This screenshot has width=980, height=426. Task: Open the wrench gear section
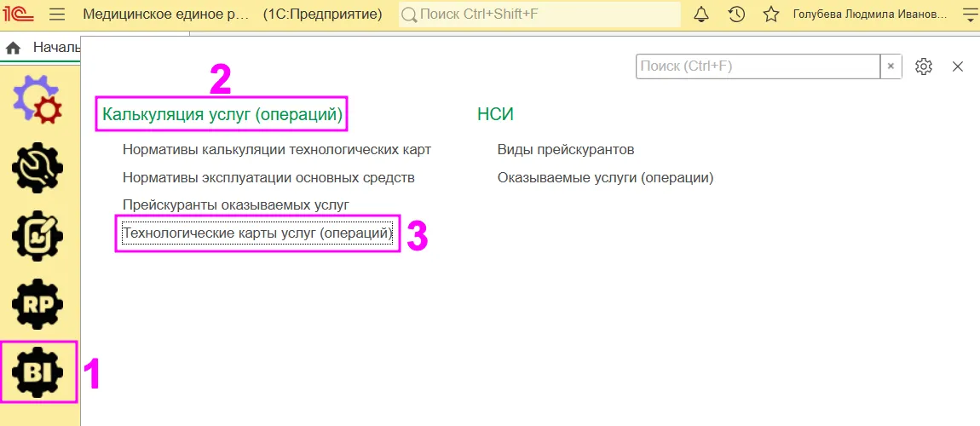pos(38,169)
